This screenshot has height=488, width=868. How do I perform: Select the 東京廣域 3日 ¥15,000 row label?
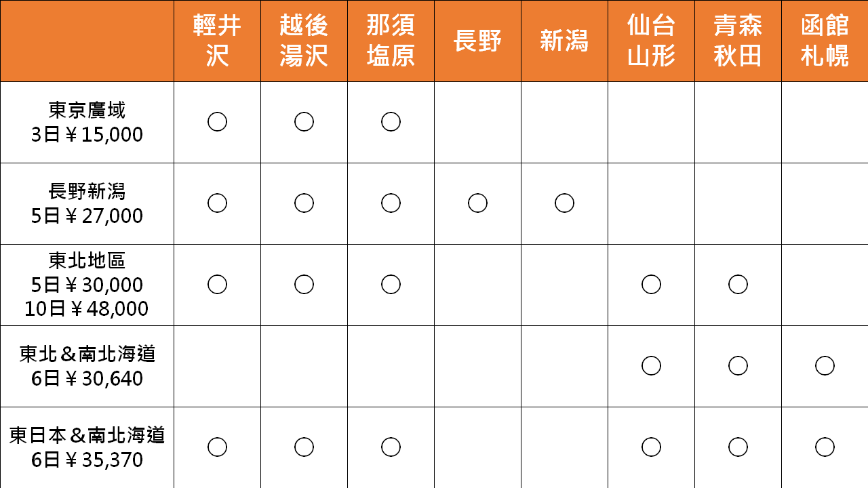pyautogui.click(x=87, y=122)
